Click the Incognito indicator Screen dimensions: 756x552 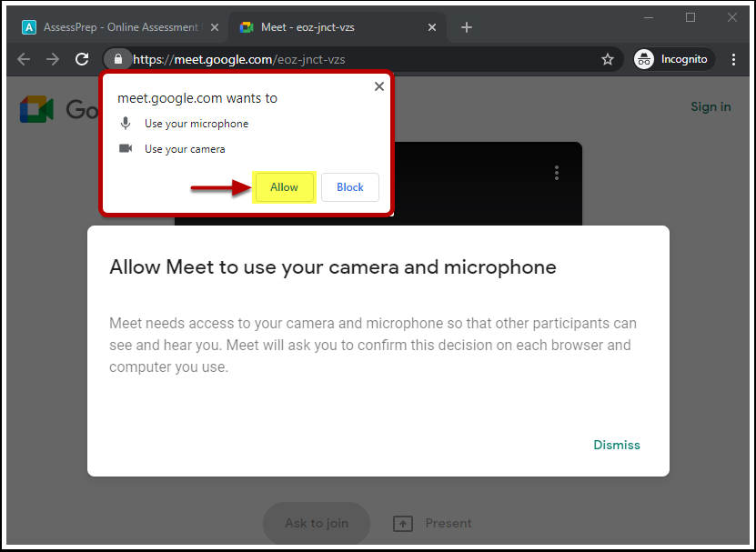[x=674, y=59]
